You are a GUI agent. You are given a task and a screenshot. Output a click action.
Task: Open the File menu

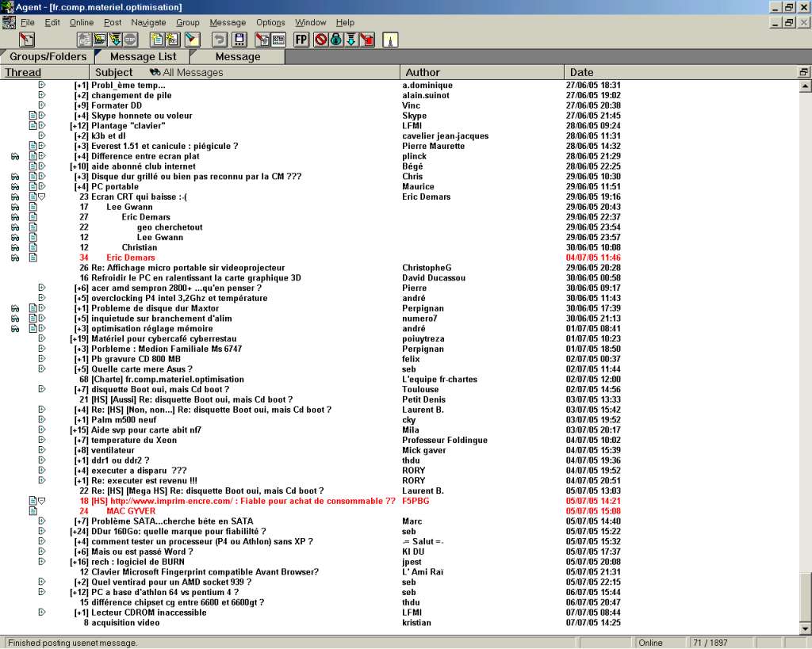(x=27, y=22)
